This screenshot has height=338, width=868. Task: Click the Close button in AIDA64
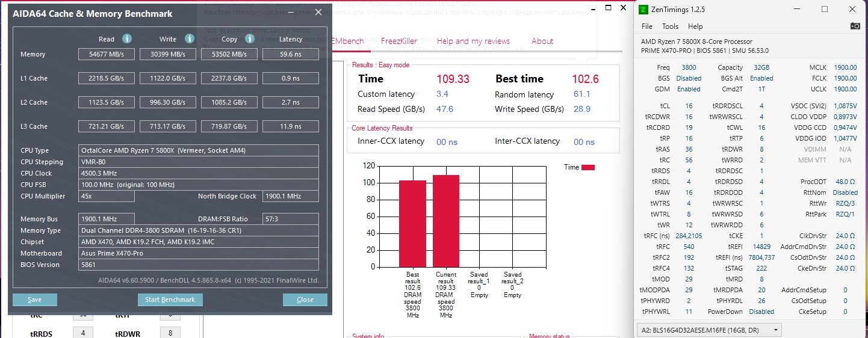(x=305, y=300)
